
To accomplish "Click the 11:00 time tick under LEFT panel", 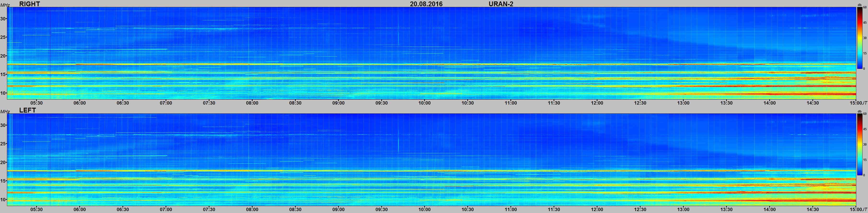I will coord(511,209).
